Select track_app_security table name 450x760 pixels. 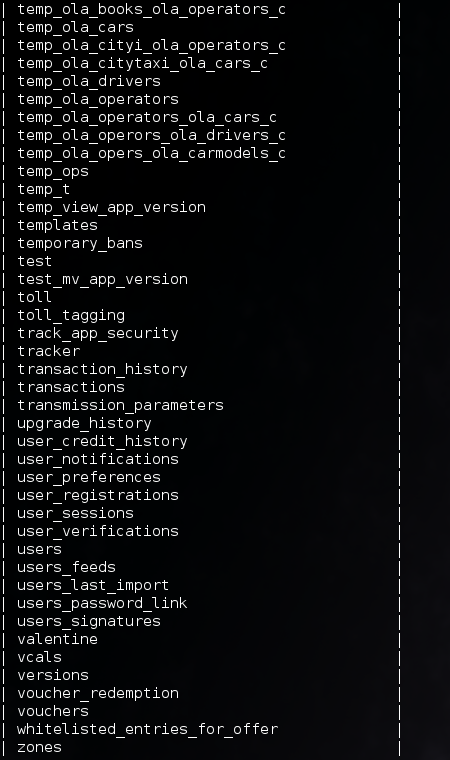[x=98, y=333]
